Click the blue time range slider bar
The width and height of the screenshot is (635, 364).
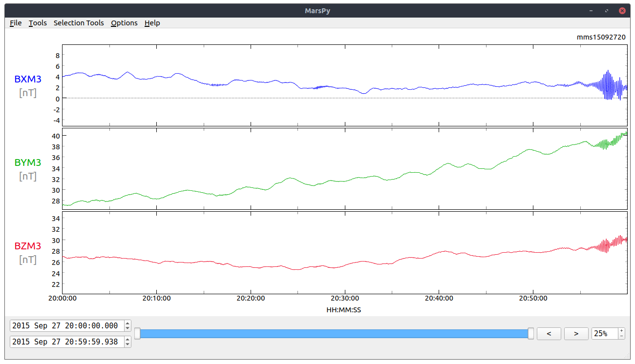[334, 334]
